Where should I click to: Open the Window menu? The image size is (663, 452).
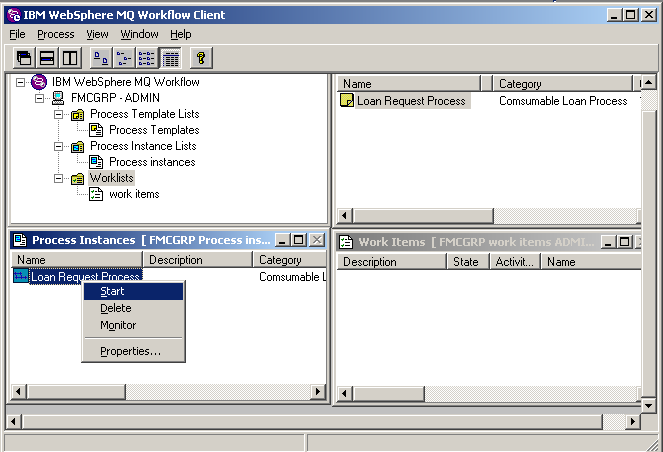140,34
